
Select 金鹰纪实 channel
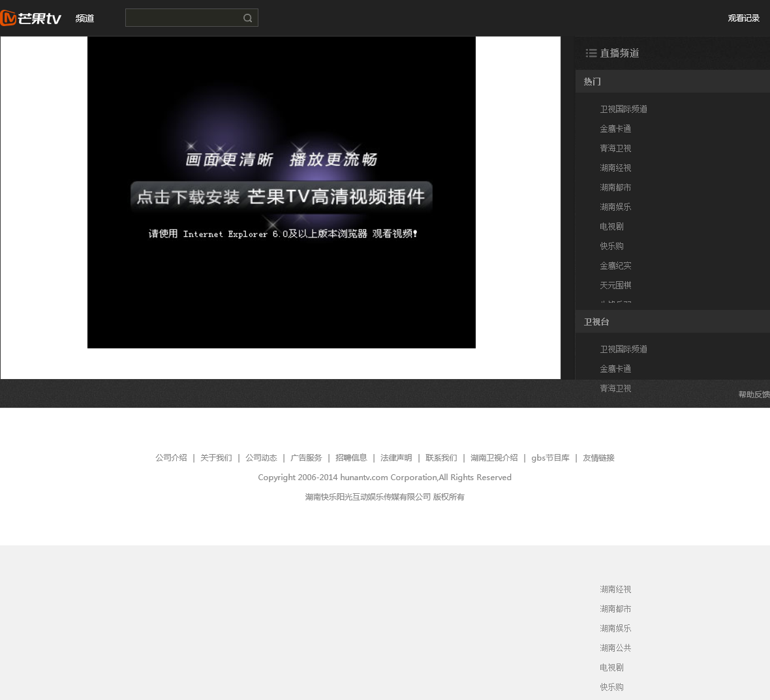click(x=615, y=266)
